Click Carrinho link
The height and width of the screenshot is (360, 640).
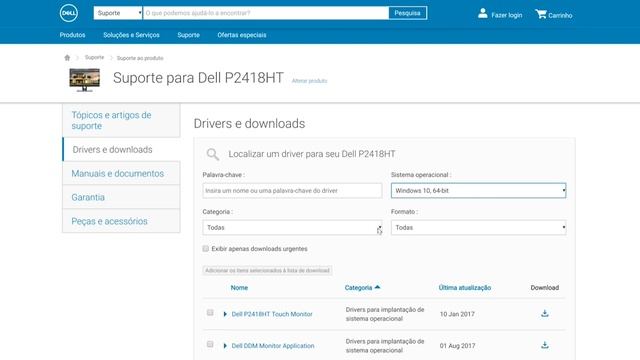(560, 16)
